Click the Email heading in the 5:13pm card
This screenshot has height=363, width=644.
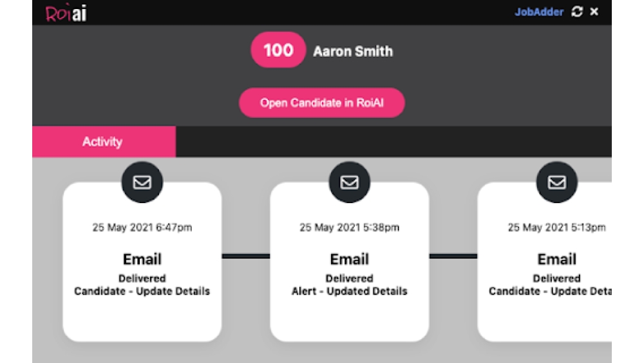click(x=556, y=259)
